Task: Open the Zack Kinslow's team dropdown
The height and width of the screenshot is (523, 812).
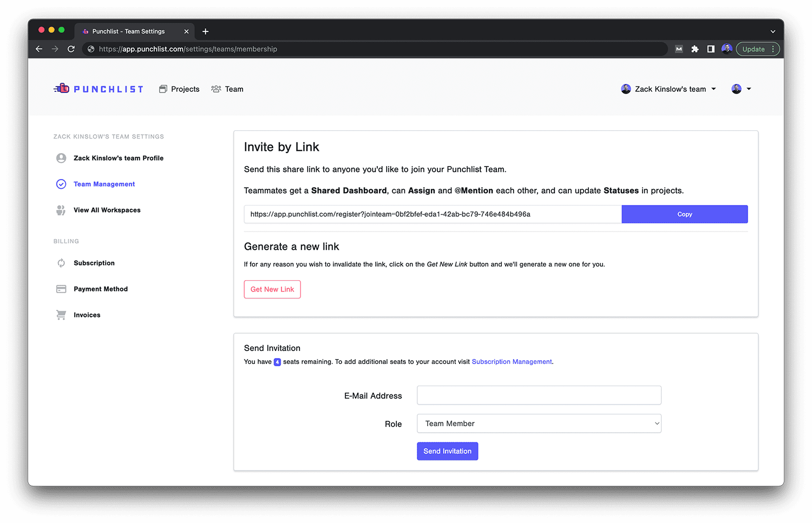Action: (x=713, y=89)
